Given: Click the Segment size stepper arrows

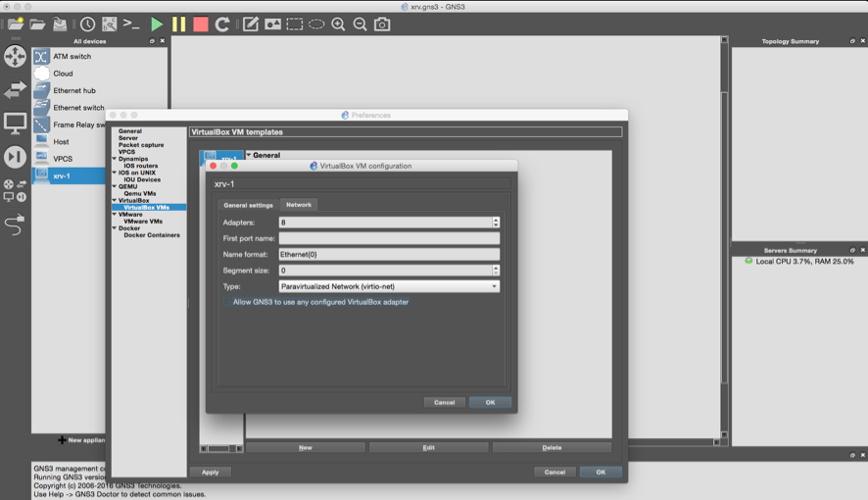Looking at the screenshot, I should tap(496, 271).
